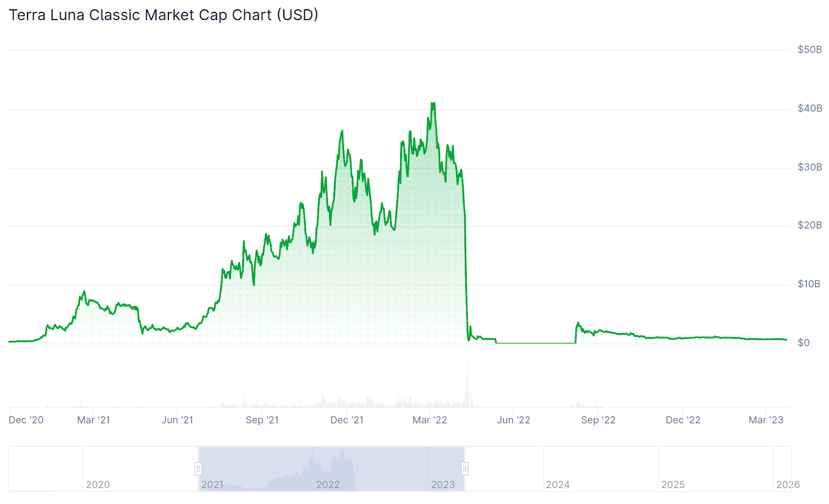
Task: Click the $20B y-axis label
Action: coord(809,225)
